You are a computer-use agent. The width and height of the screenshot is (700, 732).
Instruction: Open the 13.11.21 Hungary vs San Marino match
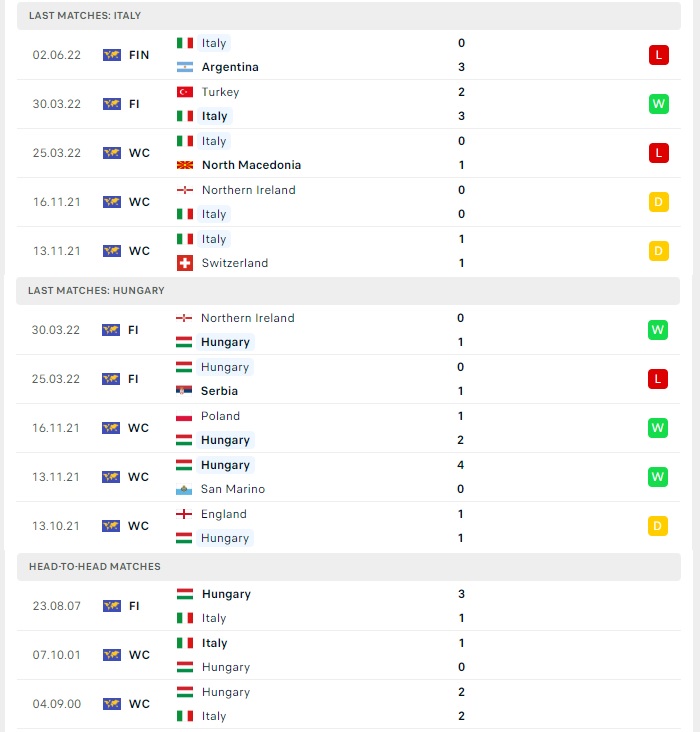pos(348,477)
